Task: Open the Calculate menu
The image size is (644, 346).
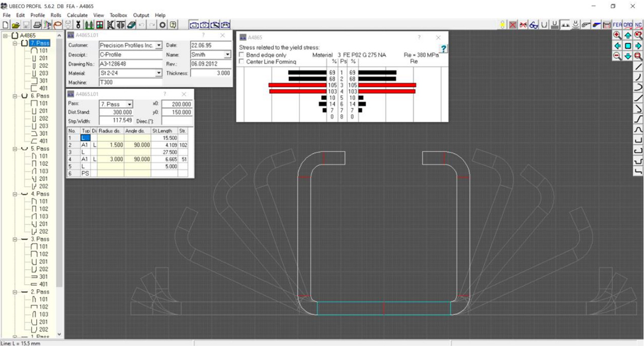Action: (x=77, y=16)
